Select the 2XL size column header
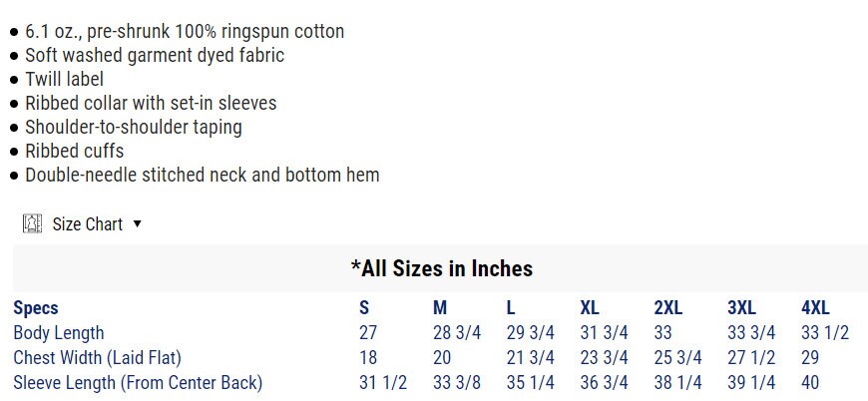The image size is (868, 401). 668,308
